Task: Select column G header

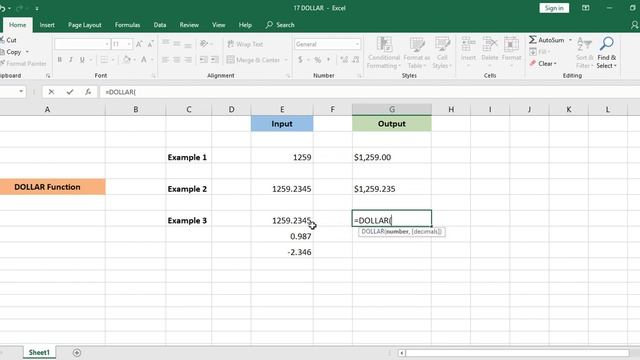Action: click(x=392, y=109)
